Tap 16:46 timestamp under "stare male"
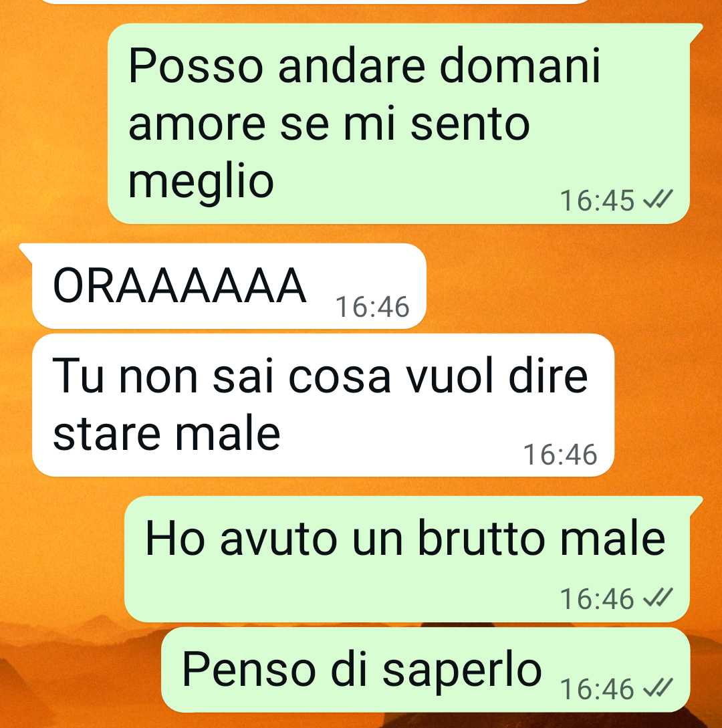The width and height of the screenshot is (722, 728). 560,455
